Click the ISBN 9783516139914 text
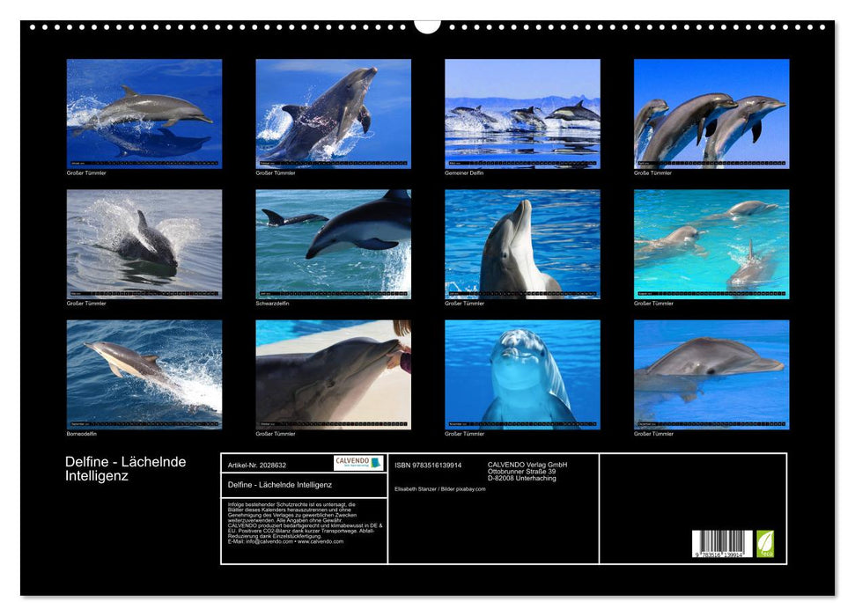Screen dimensions: 855x616 tap(428, 465)
